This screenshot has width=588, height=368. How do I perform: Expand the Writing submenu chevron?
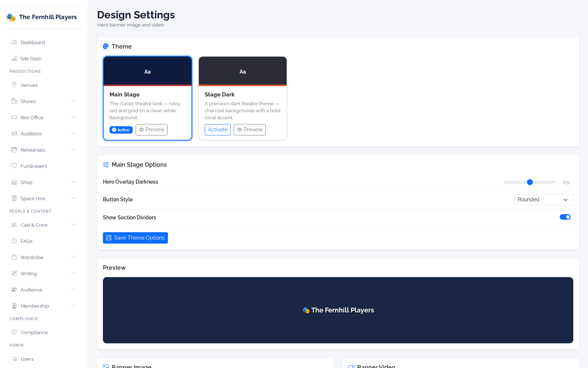point(73,273)
